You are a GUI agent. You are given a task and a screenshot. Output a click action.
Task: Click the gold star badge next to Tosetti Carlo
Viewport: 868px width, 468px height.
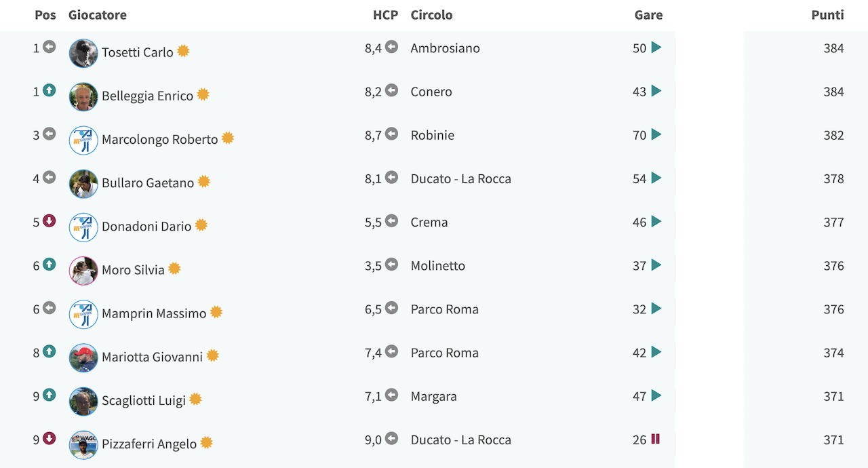[x=183, y=51]
